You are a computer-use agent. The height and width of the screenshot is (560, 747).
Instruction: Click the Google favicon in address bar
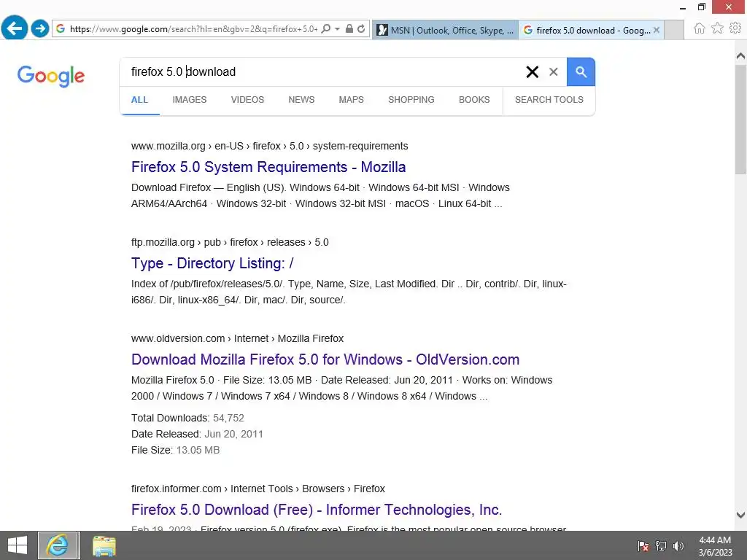point(61,29)
